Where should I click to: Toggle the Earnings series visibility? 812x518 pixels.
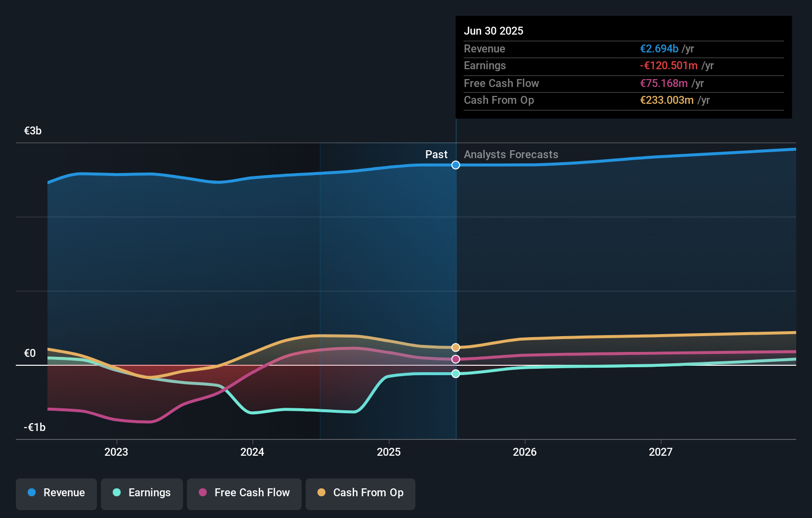(x=142, y=493)
